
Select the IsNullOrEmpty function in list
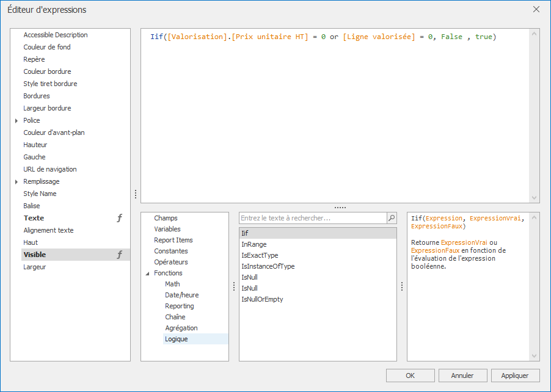[262, 299]
